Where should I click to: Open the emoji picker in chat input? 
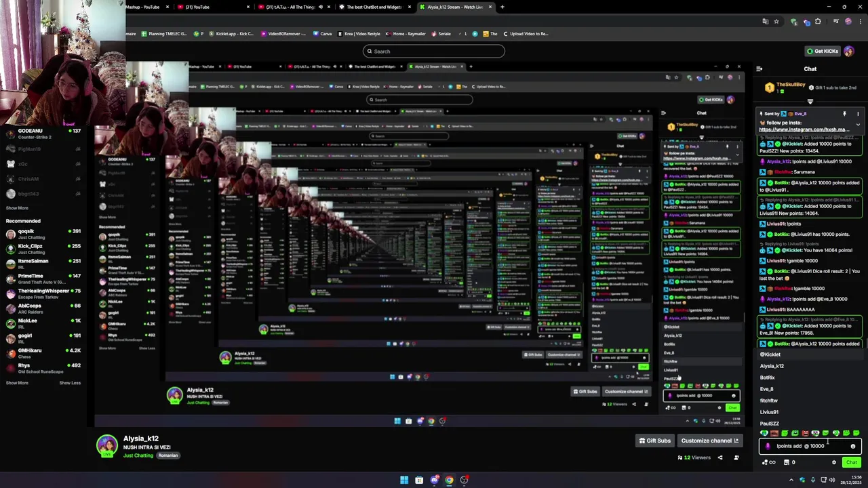point(853,446)
